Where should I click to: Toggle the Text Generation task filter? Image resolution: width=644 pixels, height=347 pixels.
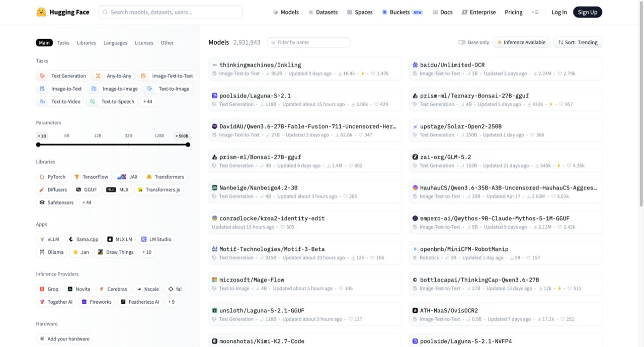(x=63, y=76)
